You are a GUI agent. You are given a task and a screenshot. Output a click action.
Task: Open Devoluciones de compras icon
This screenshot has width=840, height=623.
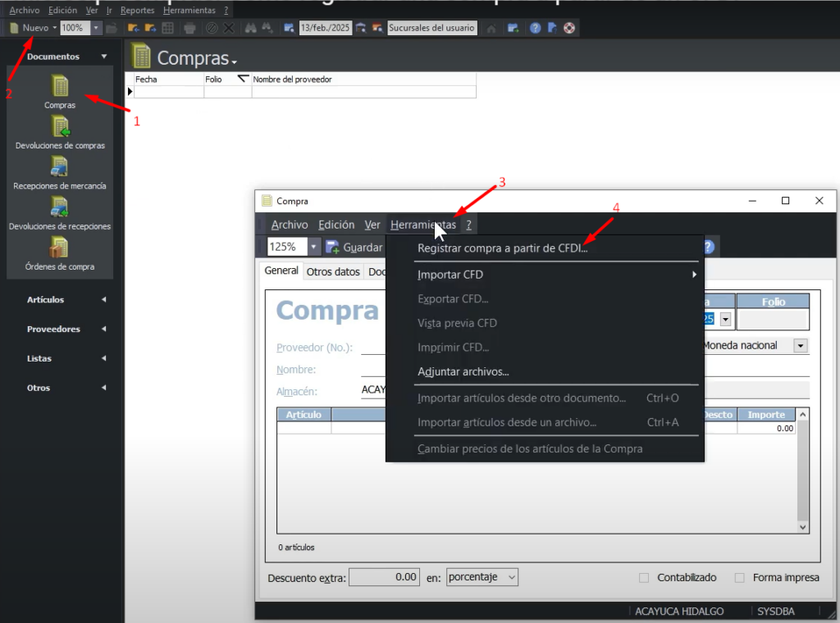click(x=60, y=127)
